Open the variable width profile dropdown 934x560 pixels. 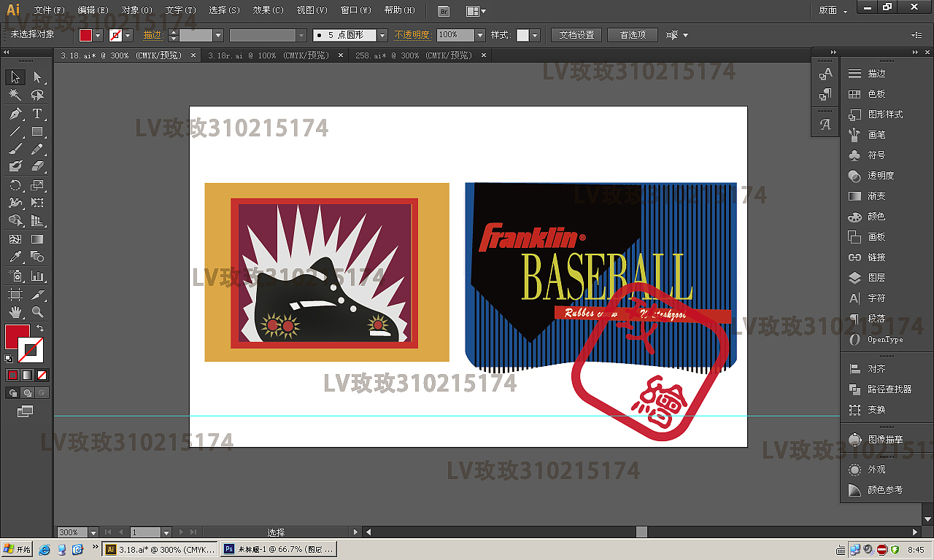point(301,35)
